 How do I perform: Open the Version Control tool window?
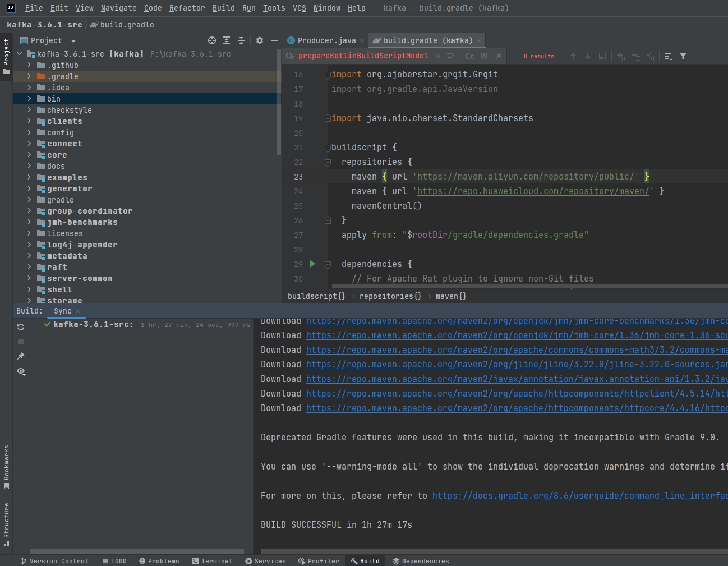[54, 561]
